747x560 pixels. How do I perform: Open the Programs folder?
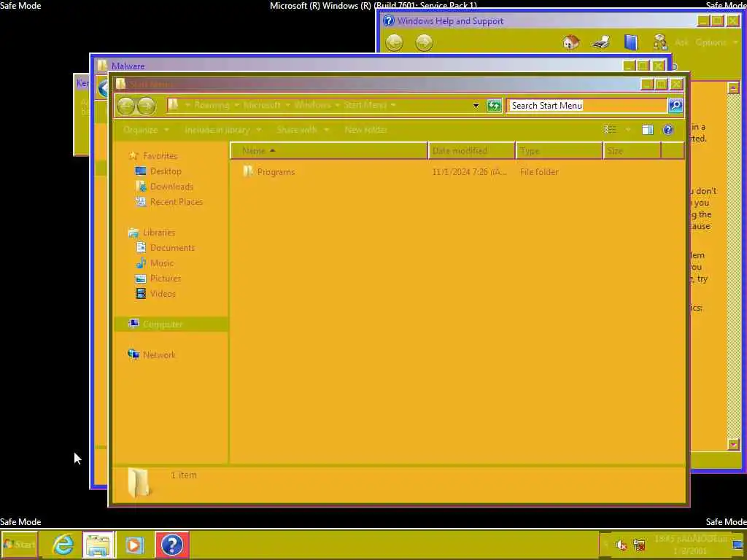[x=276, y=172]
